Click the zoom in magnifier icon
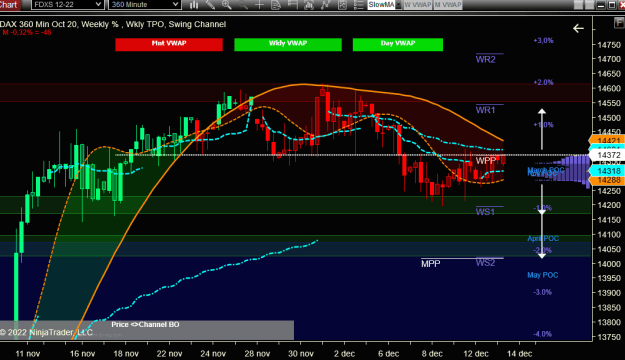The height and width of the screenshot is (360, 625). (226, 5)
